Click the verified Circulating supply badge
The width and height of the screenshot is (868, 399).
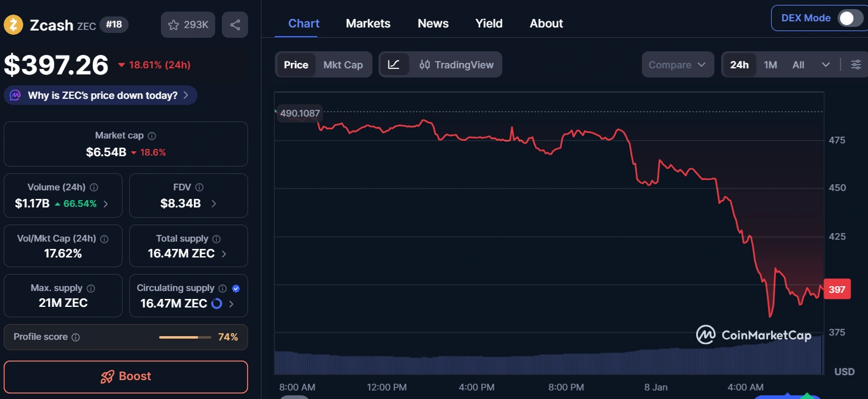pos(237,287)
